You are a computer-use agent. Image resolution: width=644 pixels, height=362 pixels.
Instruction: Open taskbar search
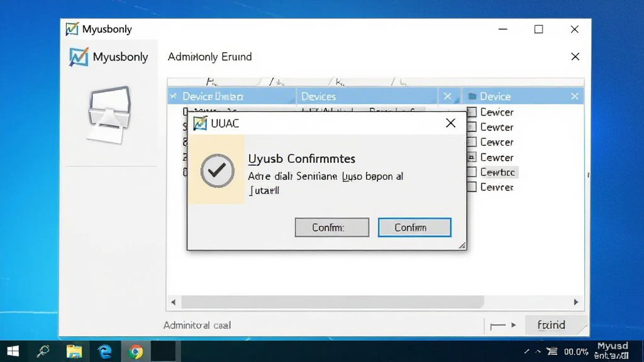click(x=43, y=351)
